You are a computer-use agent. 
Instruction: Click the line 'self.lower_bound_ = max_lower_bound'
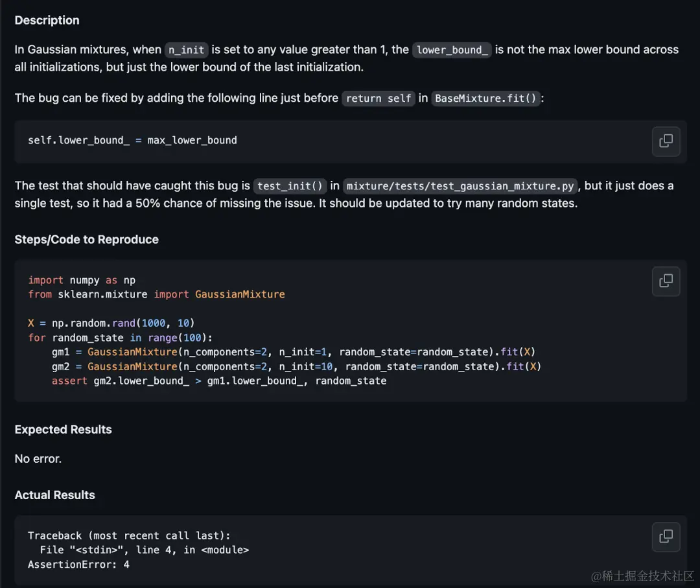click(x=132, y=140)
